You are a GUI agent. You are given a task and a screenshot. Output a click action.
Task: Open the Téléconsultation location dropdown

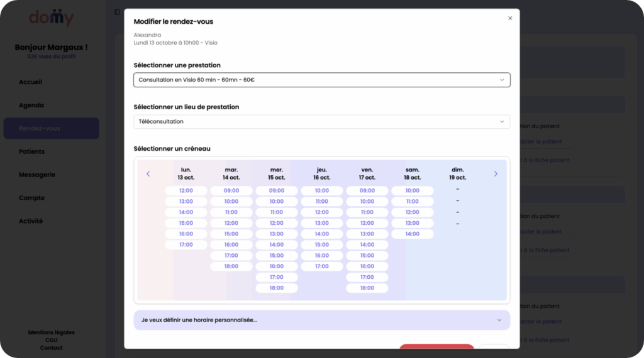[x=321, y=121]
